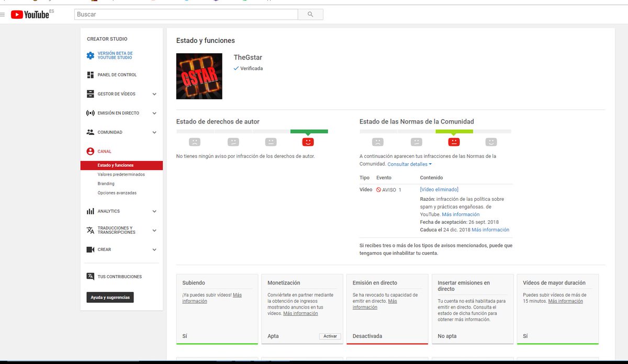Click the Analytics bar chart icon
The width and height of the screenshot is (628, 364).
[x=90, y=211]
